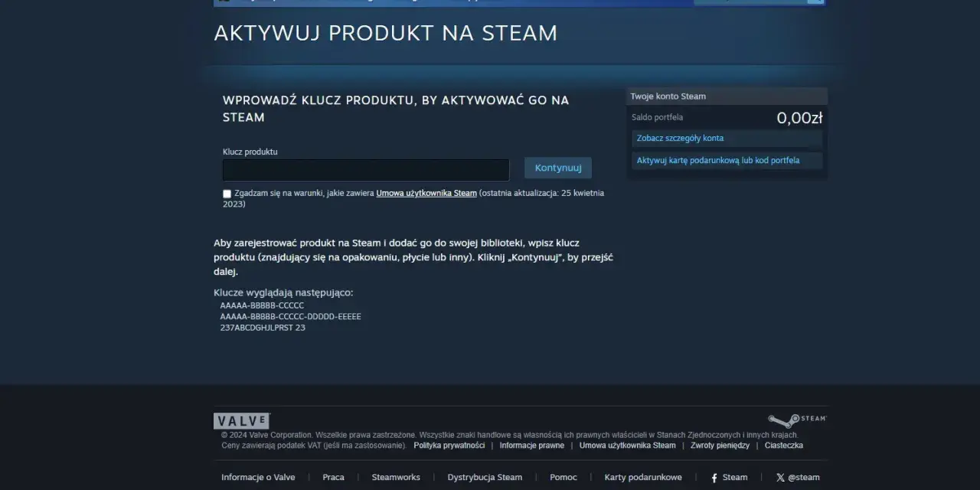The height and width of the screenshot is (490, 980).
Task: Open Praca footer link
Action: (x=333, y=477)
